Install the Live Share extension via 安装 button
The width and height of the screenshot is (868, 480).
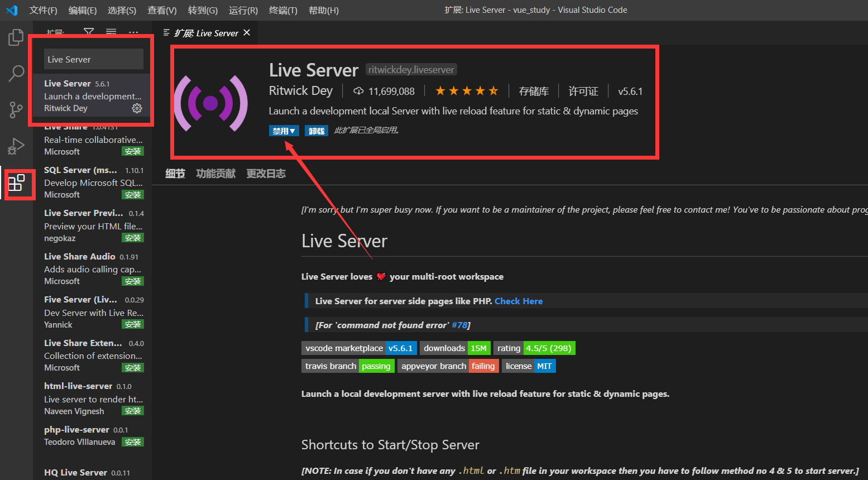click(133, 151)
